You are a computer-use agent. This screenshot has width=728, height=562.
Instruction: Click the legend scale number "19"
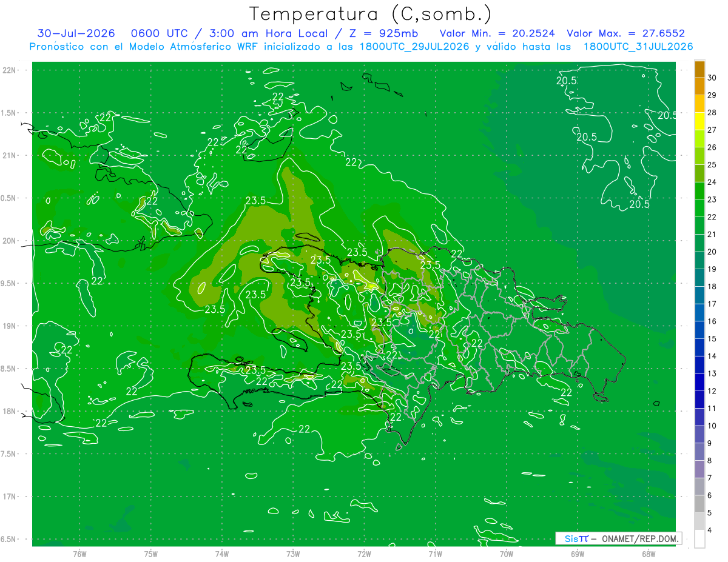click(x=712, y=269)
